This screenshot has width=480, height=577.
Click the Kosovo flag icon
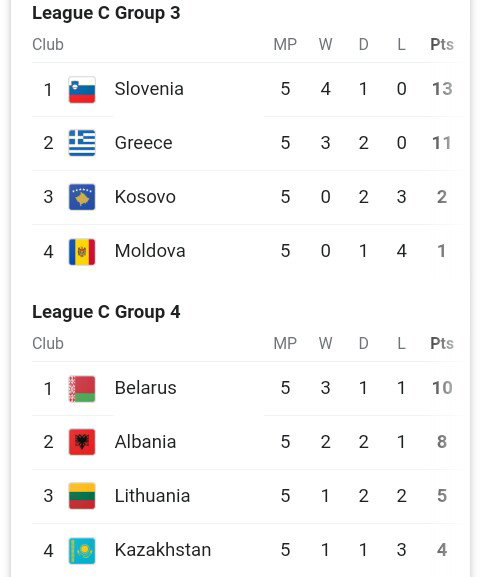pyautogui.click(x=82, y=197)
